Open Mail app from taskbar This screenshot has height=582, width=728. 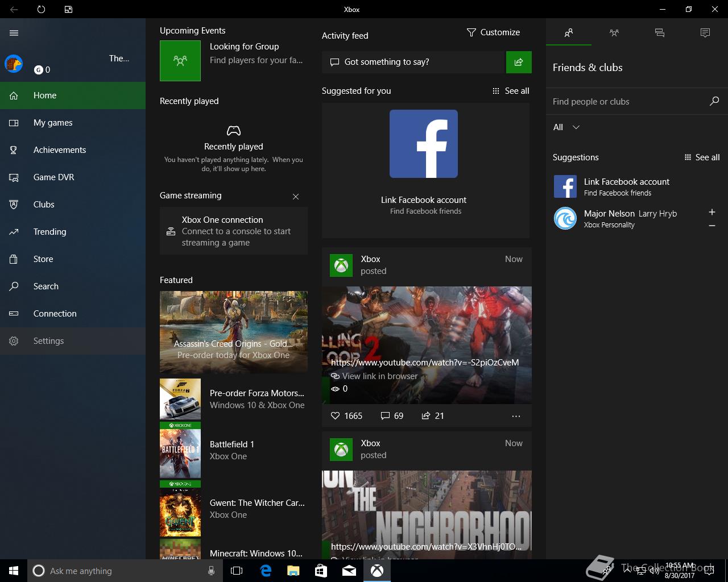click(349, 571)
